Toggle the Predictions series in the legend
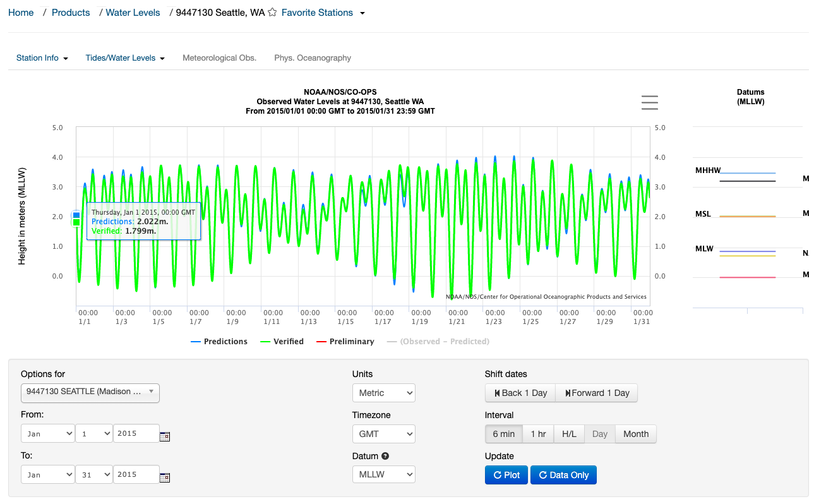Viewport: 814px width, 504px height. coord(219,342)
